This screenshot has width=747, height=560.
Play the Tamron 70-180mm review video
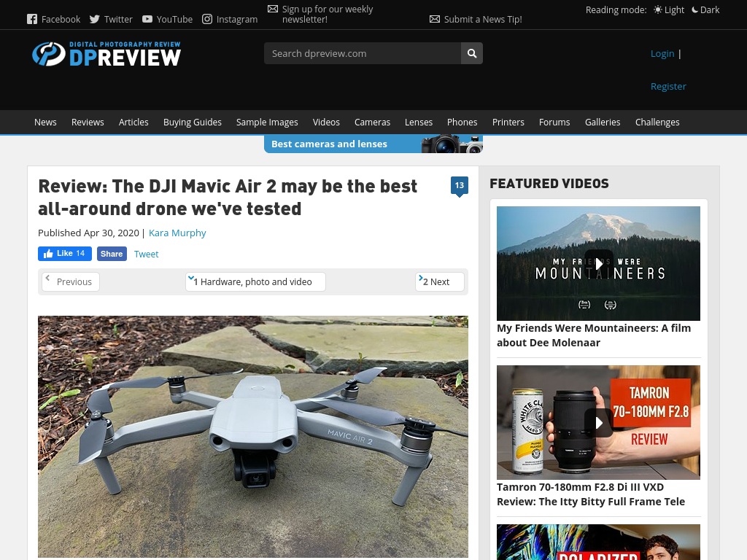click(x=598, y=422)
